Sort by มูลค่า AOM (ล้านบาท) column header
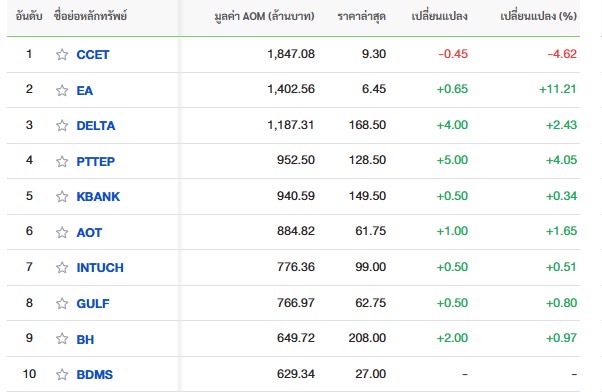The image size is (602, 392). coord(264,16)
